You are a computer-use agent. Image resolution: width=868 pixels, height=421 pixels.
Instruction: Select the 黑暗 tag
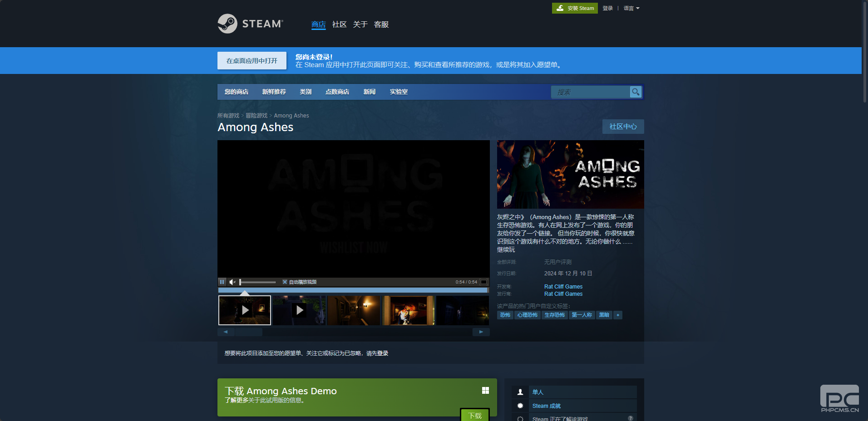click(x=604, y=315)
